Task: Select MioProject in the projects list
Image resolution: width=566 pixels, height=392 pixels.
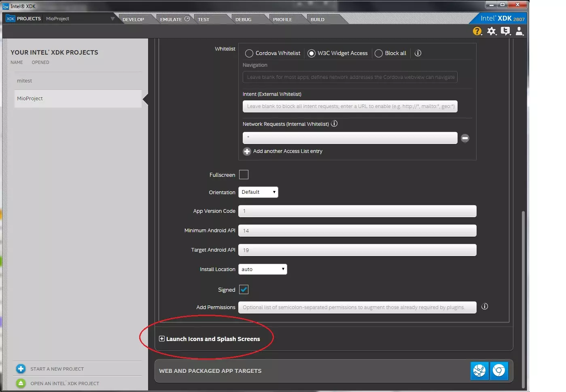Action: [78, 99]
